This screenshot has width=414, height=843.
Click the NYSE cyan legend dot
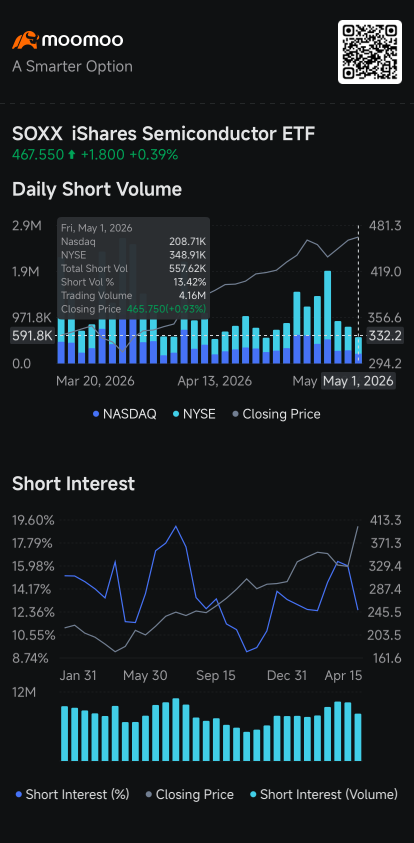coord(177,415)
